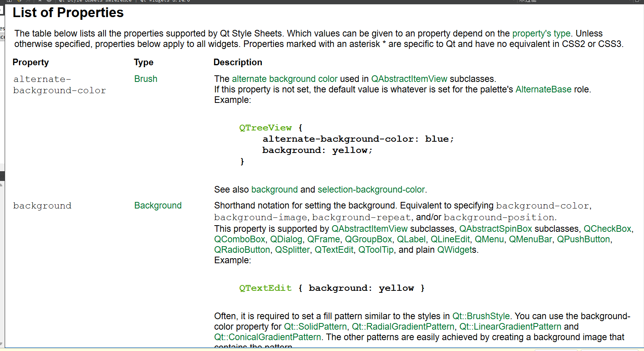
Task: Open the Qt::BrushStyle link
Action: (x=481, y=316)
